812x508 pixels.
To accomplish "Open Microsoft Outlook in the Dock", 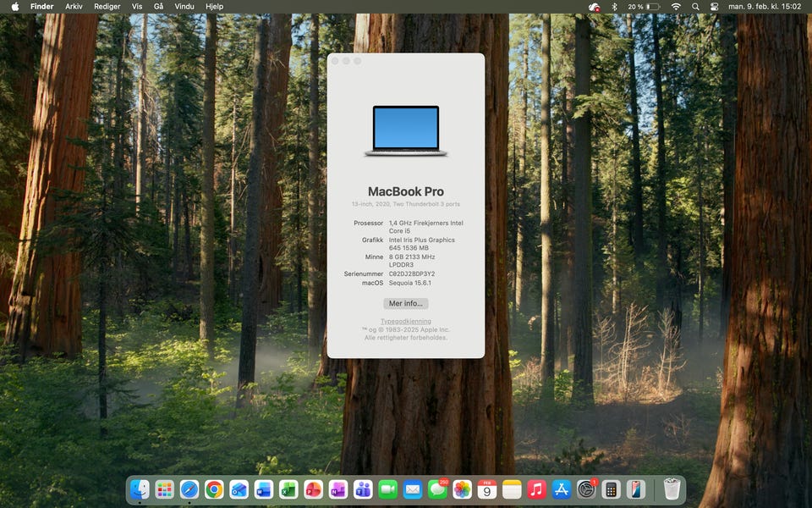I will click(239, 489).
